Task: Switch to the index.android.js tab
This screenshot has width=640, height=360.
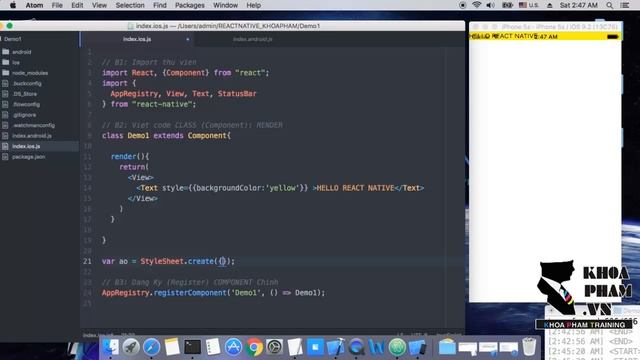Action: click(x=253, y=39)
